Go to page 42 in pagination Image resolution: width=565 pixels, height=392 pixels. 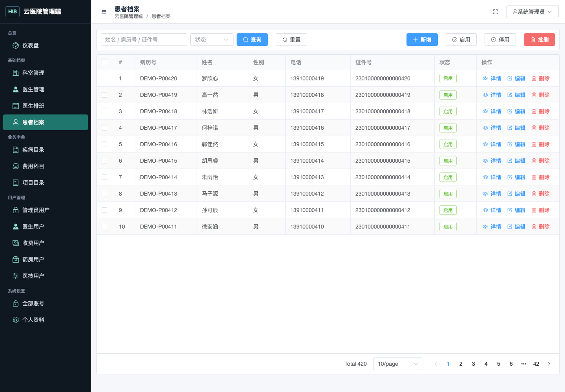point(536,364)
